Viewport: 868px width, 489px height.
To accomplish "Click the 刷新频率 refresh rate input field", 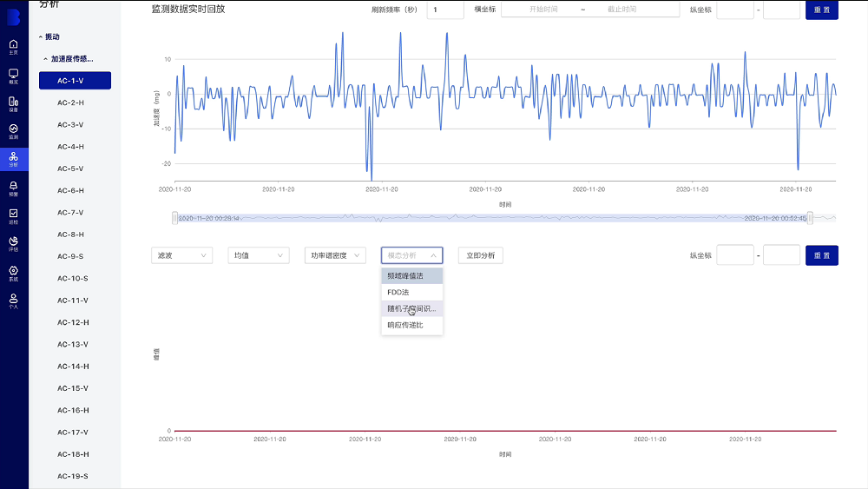I will pos(445,10).
